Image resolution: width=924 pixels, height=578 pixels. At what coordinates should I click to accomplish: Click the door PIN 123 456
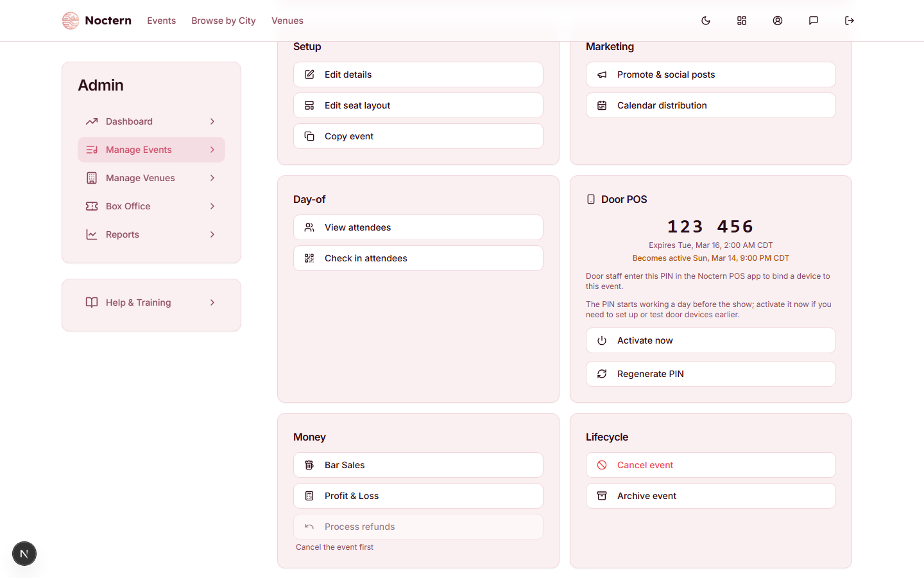[710, 227]
